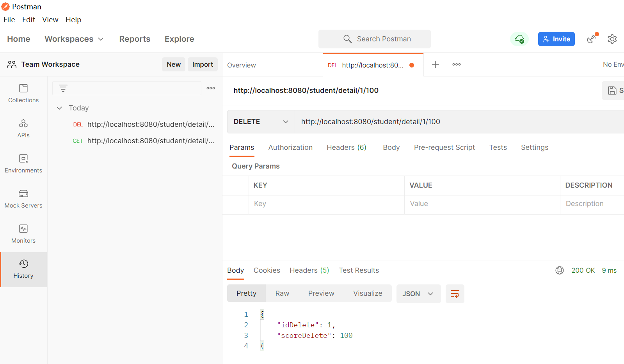This screenshot has height=364, width=624.
Task: Open the No Environment selector
Action: point(613,64)
